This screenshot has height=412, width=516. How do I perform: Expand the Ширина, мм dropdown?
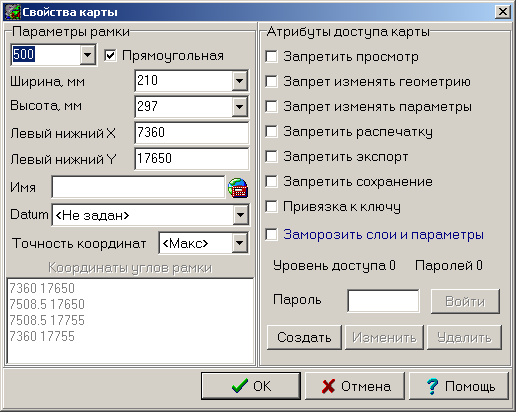point(240,80)
